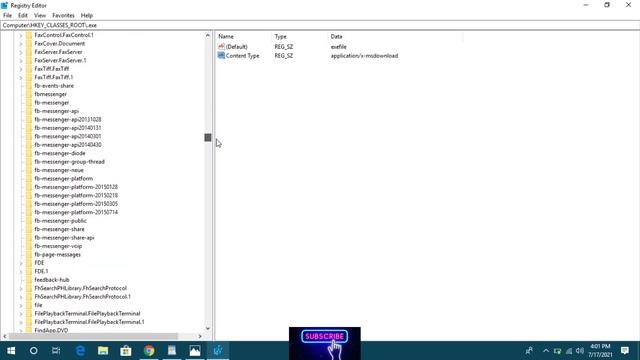The width and height of the screenshot is (640, 360).
Task: Open the Help menu
Action: click(x=87, y=16)
